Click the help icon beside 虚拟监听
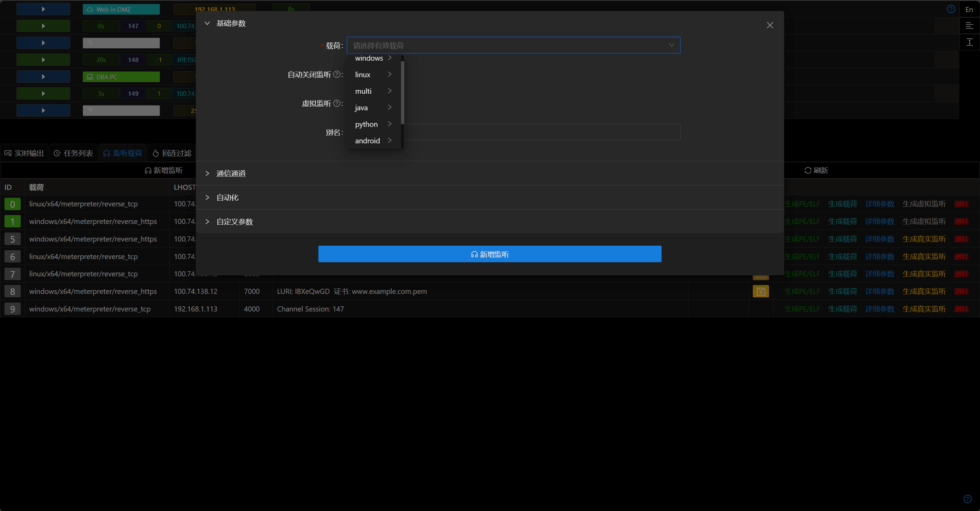Screen dimensions: 980x511 (x=337, y=103)
